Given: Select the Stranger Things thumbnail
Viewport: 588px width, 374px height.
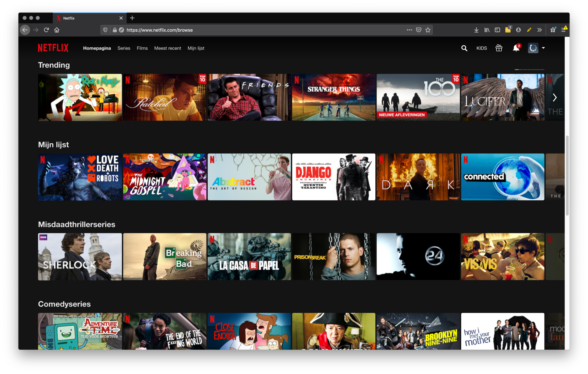Looking at the screenshot, I should tap(334, 97).
